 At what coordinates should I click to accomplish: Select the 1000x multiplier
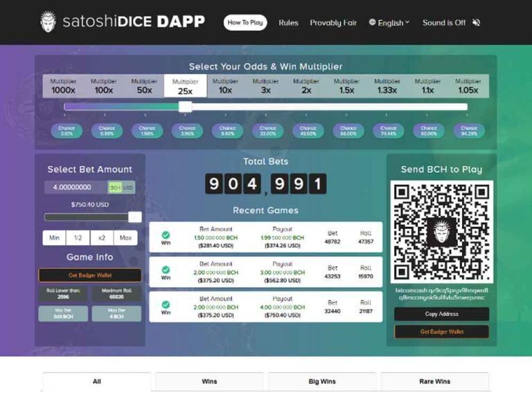pyautogui.click(x=63, y=86)
